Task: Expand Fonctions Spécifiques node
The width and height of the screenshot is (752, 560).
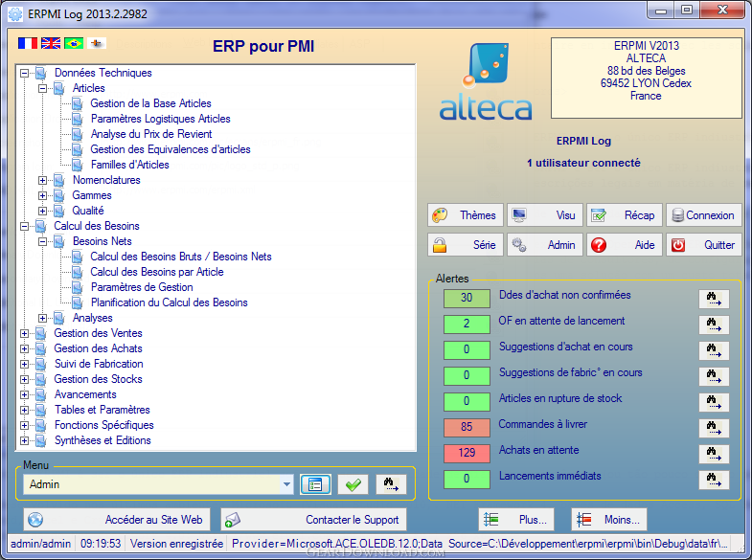Action: click(25, 426)
